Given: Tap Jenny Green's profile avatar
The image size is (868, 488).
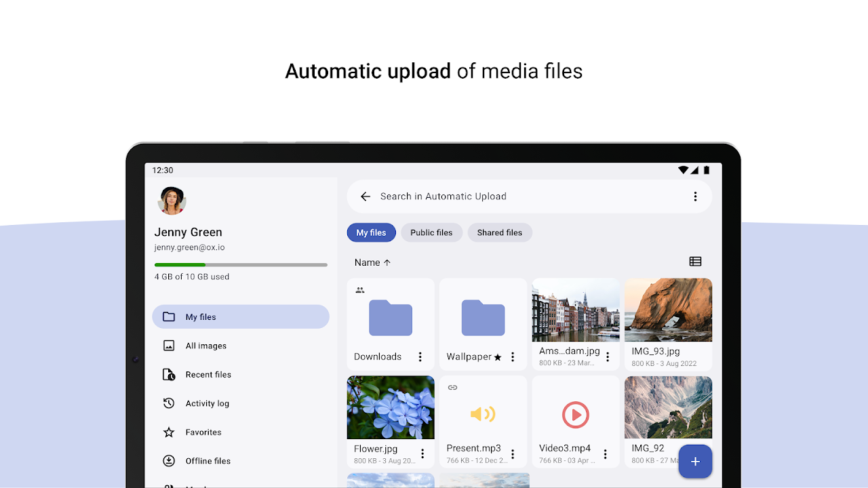Looking at the screenshot, I should pos(172,201).
